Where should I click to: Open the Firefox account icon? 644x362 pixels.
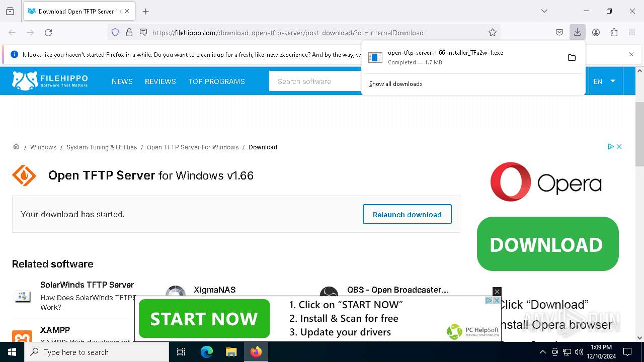(x=596, y=33)
